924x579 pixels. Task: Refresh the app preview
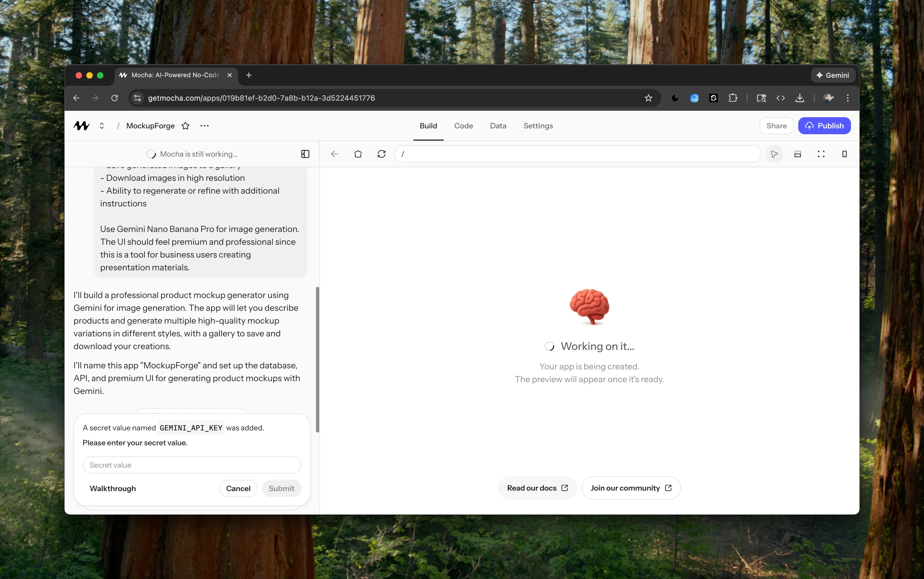tap(381, 154)
